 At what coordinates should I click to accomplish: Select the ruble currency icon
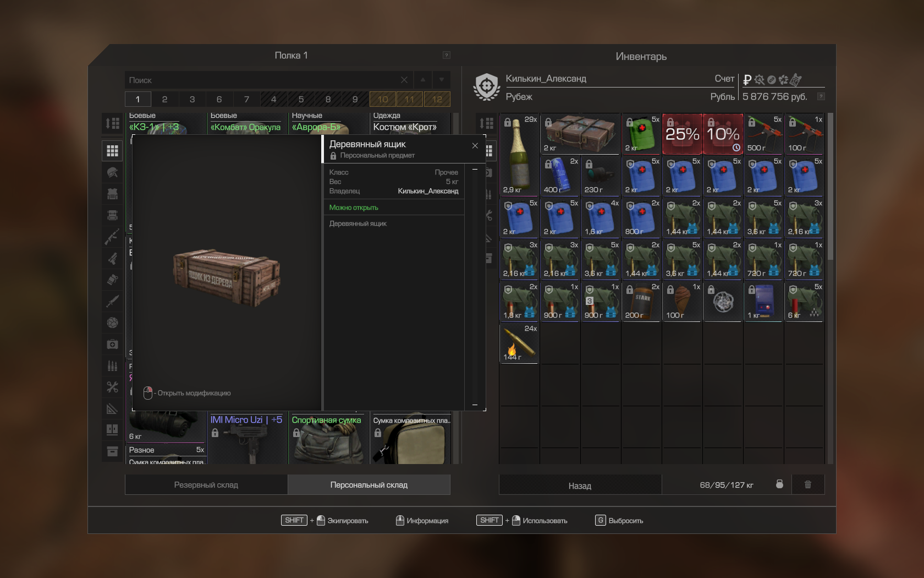pyautogui.click(x=747, y=80)
